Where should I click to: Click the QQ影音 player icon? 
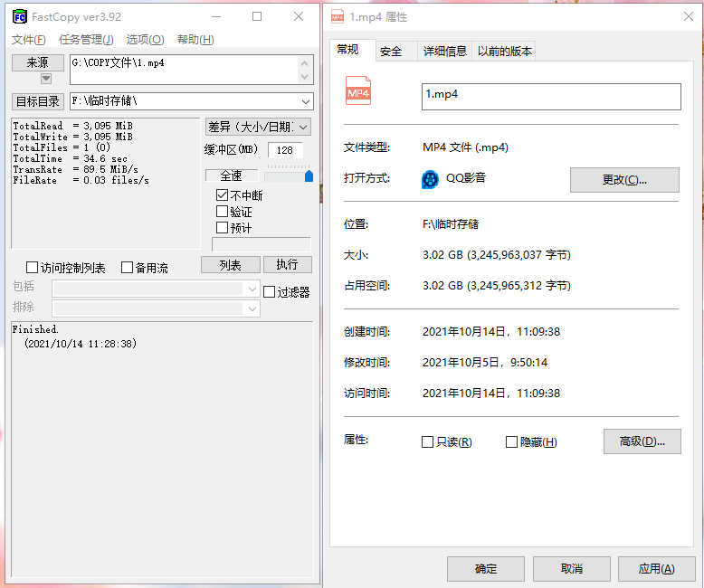point(430,179)
